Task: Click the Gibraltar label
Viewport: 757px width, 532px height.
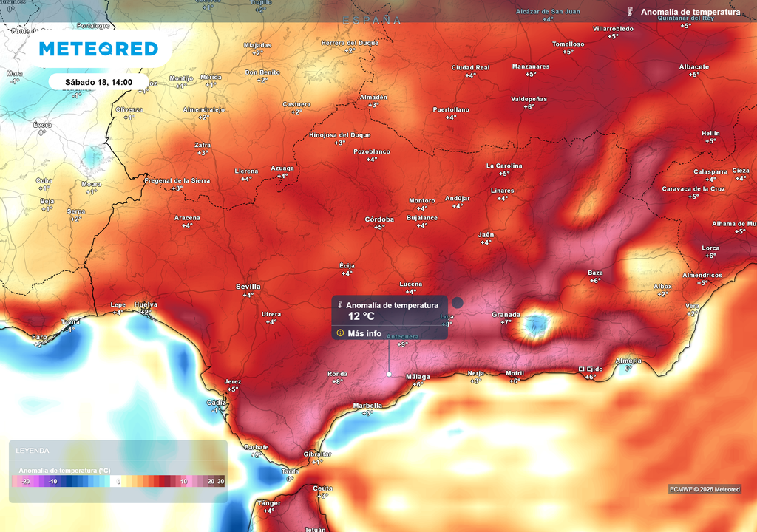Action: 317,454
